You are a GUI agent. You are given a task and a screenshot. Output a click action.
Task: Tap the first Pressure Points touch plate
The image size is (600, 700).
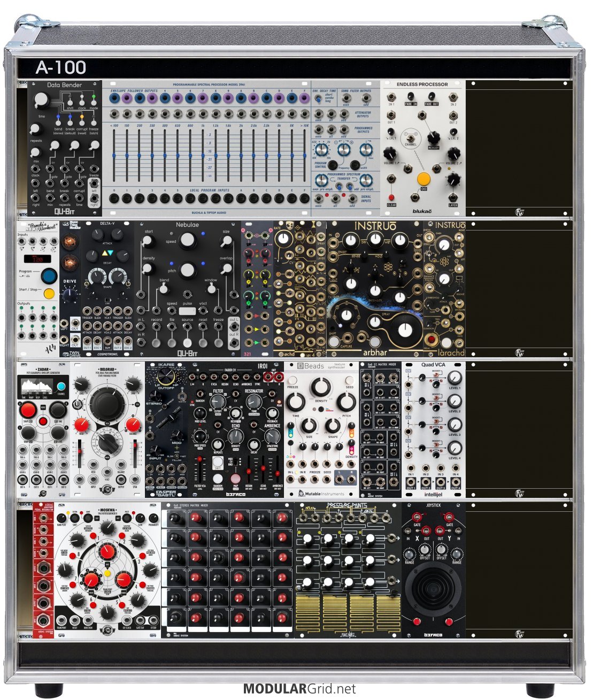[x=307, y=613]
